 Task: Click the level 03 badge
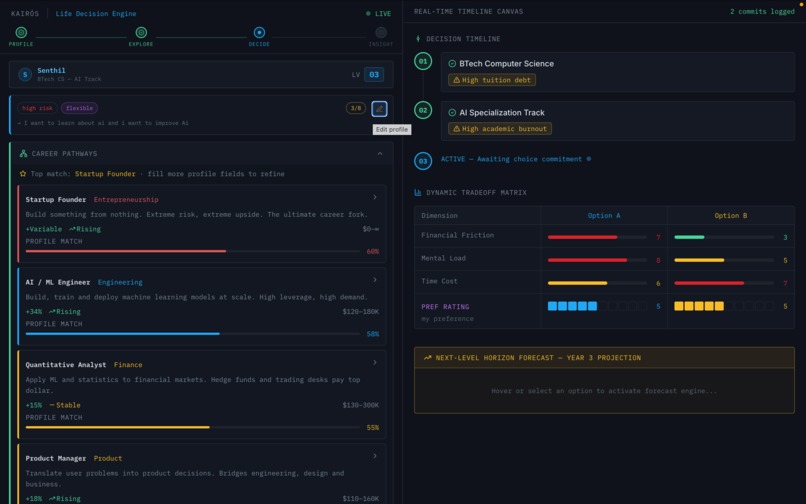(374, 75)
